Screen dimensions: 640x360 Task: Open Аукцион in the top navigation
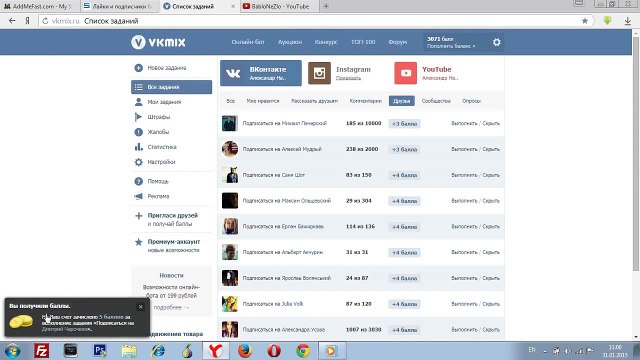[x=290, y=42]
